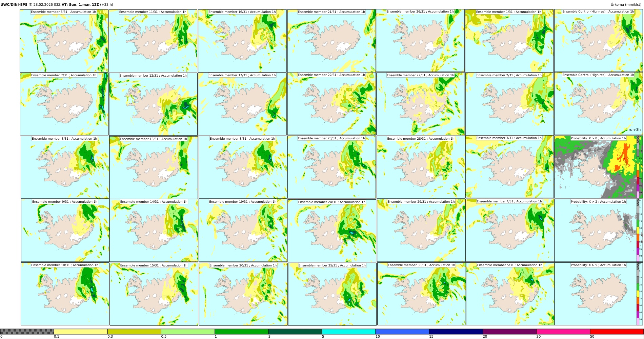View the Ensemble member 26/31 precipitation map
Screen dimensions: 644x339
[420, 40]
